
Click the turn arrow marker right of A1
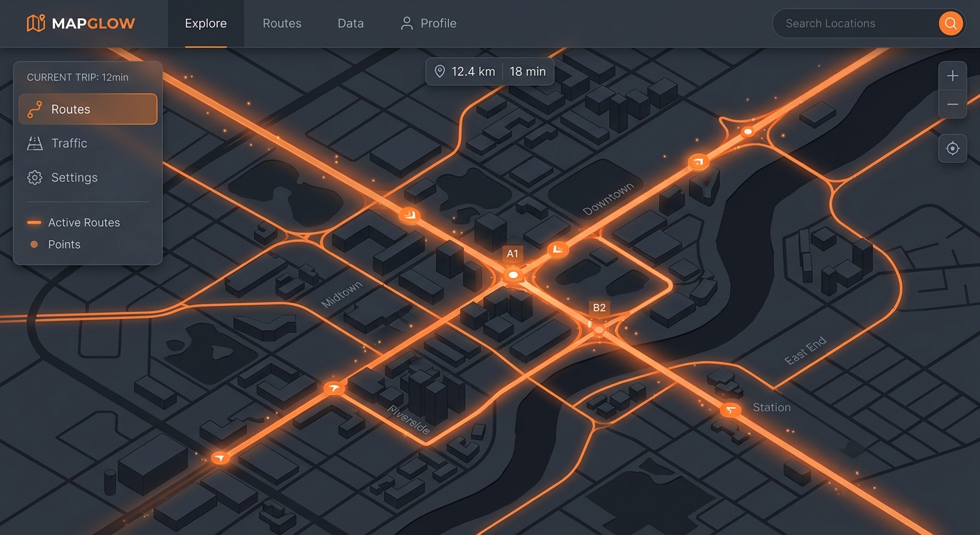click(x=558, y=249)
